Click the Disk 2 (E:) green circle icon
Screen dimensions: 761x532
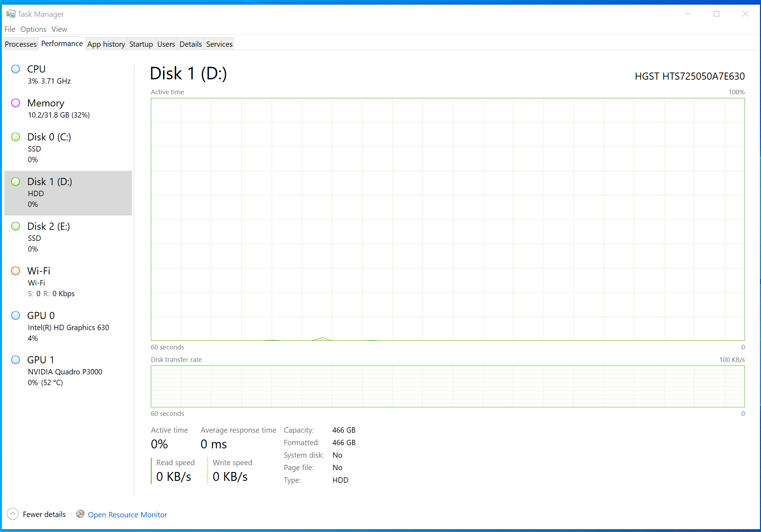click(15, 226)
